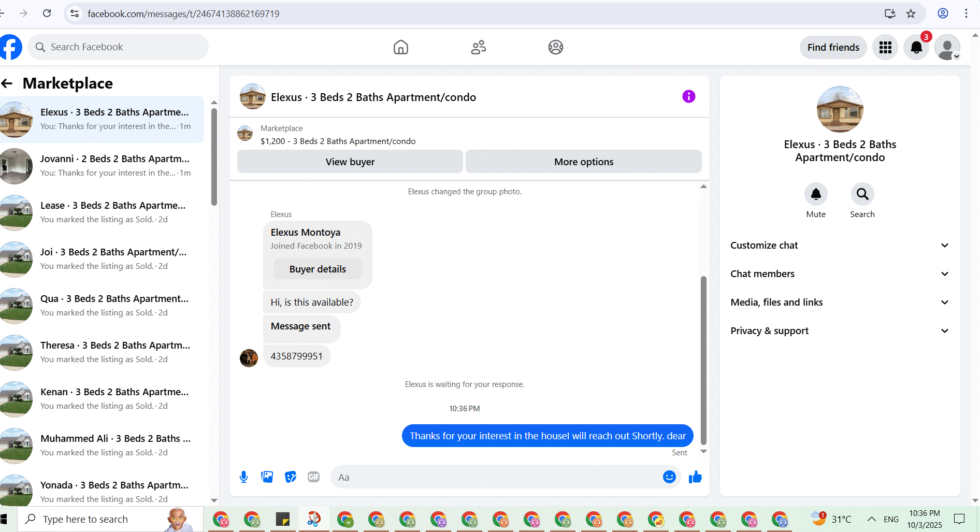Expand Chat members section

pyautogui.click(x=840, y=274)
